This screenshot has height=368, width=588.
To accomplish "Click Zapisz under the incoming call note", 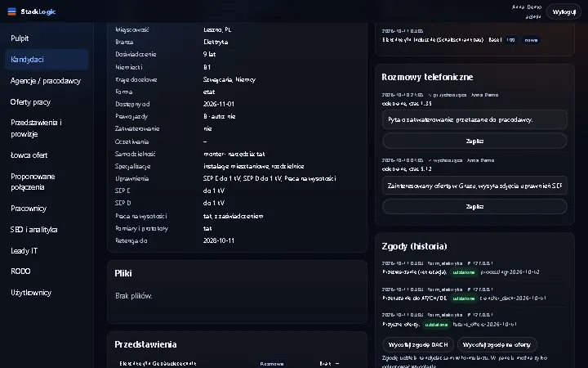I will tap(474, 141).
